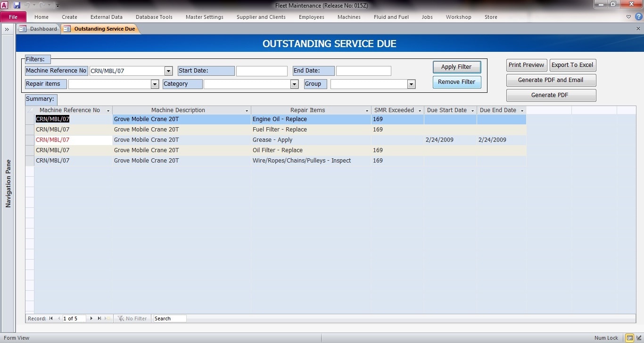
Task: Open Due Start Date column filter arrow
Action: point(472,110)
